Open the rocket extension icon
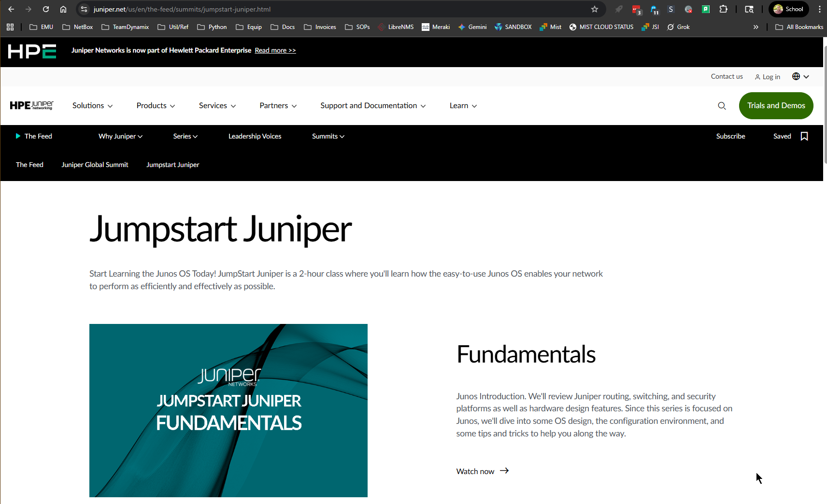This screenshot has width=827, height=504. [619, 9]
